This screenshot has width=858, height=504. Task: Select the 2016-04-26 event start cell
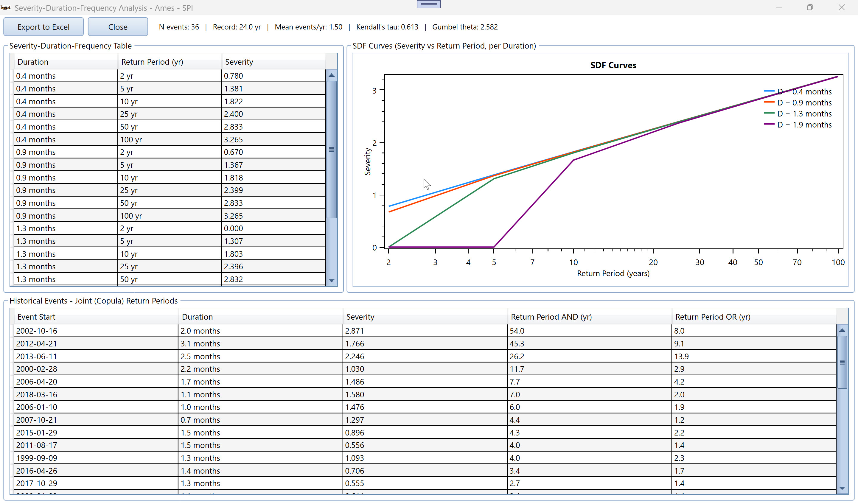pos(96,471)
